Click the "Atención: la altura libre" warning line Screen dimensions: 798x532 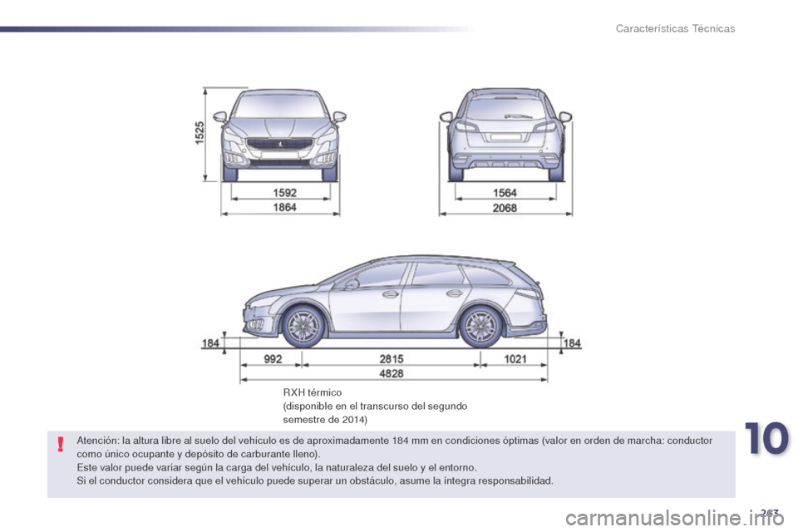click(x=394, y=441)
